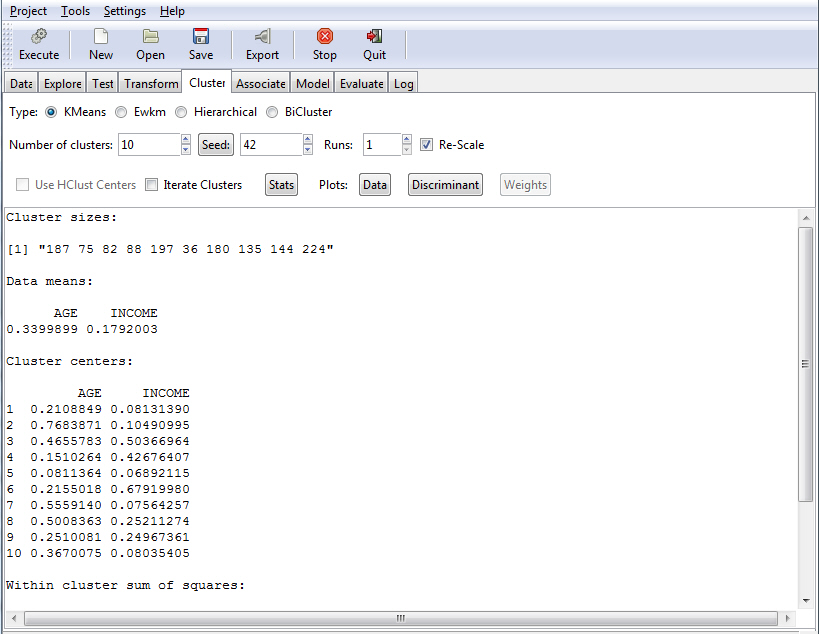This screenshot has width=819, height=634.
Task: Increment the Seed value spinner
Action: coord(308,139)
